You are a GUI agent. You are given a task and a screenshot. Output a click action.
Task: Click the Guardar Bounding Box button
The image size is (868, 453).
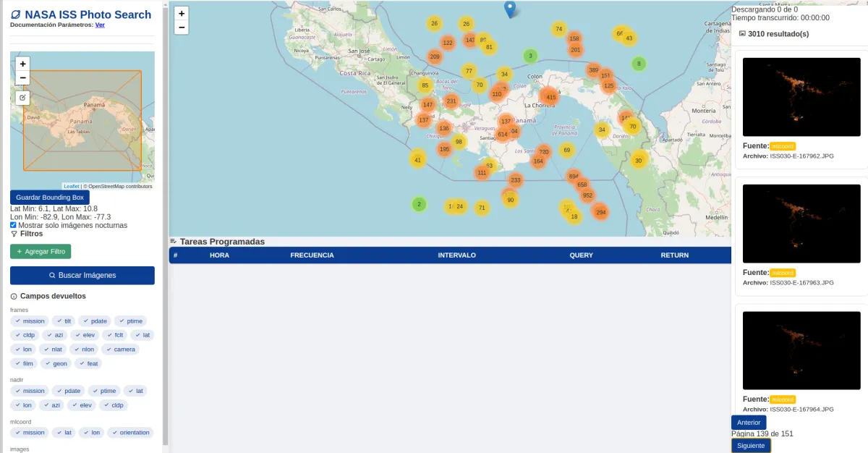coord(50,197)
